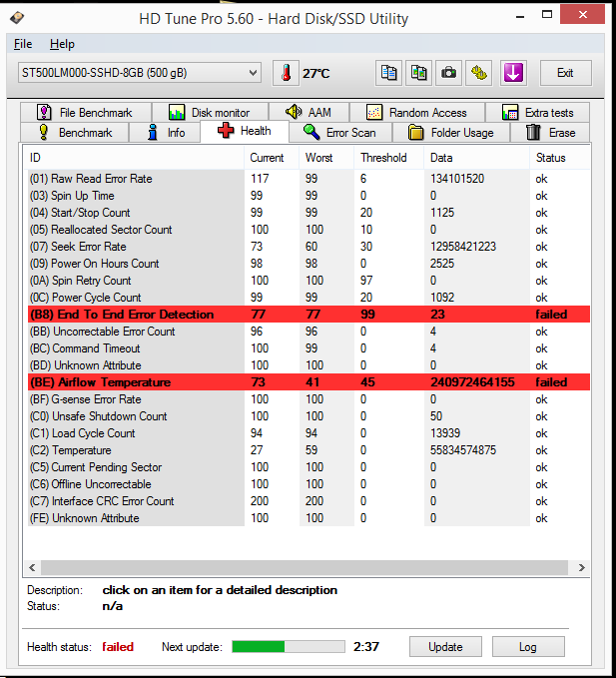Screen dimensions: 616x678
Task: Select the Interface CRC Error Count row
Action: [x=308, y=501]
